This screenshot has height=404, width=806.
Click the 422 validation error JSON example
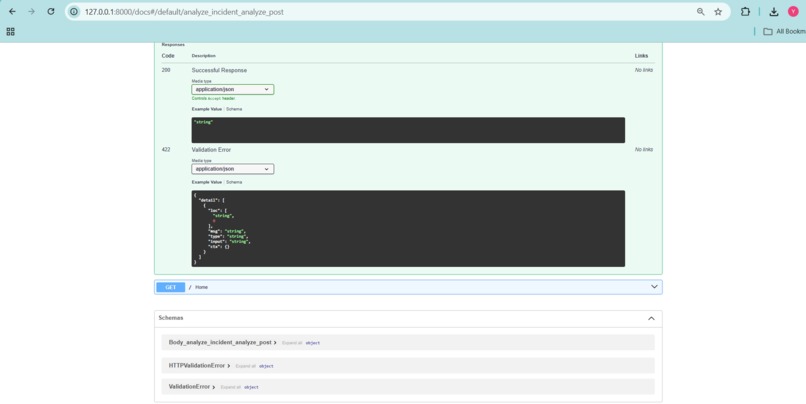(408, 229)
